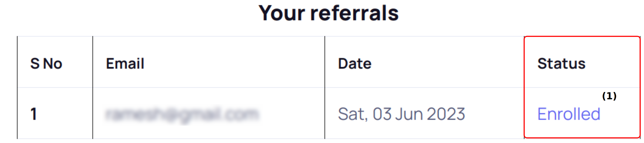Click the letter "S" in S No header
The image size is (644, 143).
point(35,64)
